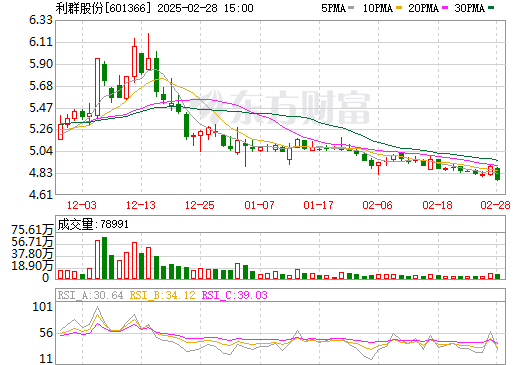
Task: Click the tallest green volume bar
Action: point(104,258)
